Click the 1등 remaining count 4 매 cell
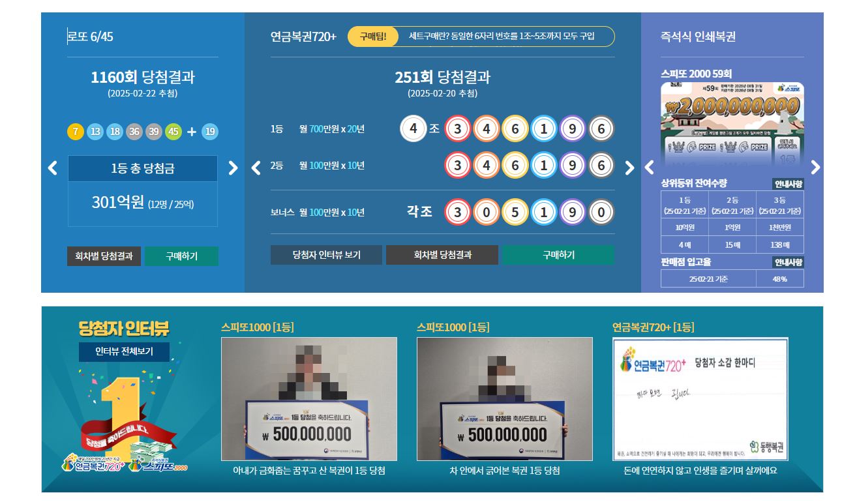Image resolution: width=842 pixels, height=504 pixels. (685, 245)
